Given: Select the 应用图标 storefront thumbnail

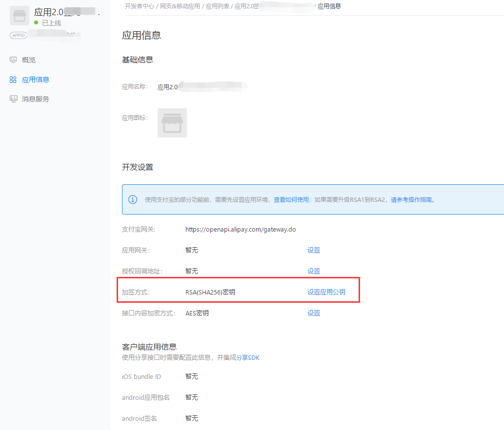Looking at the screenshot, I should coord(172,123).
